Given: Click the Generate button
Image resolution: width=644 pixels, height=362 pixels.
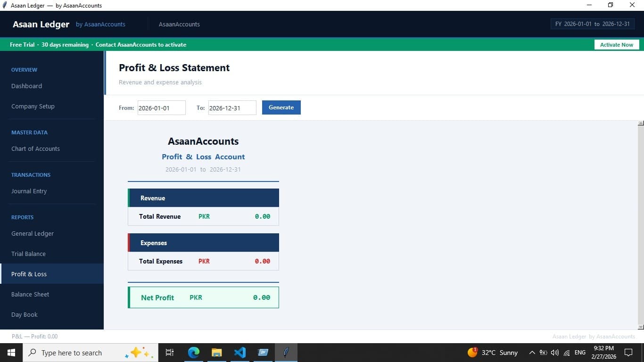Looking at the screenshot, I should click(281, 107).
